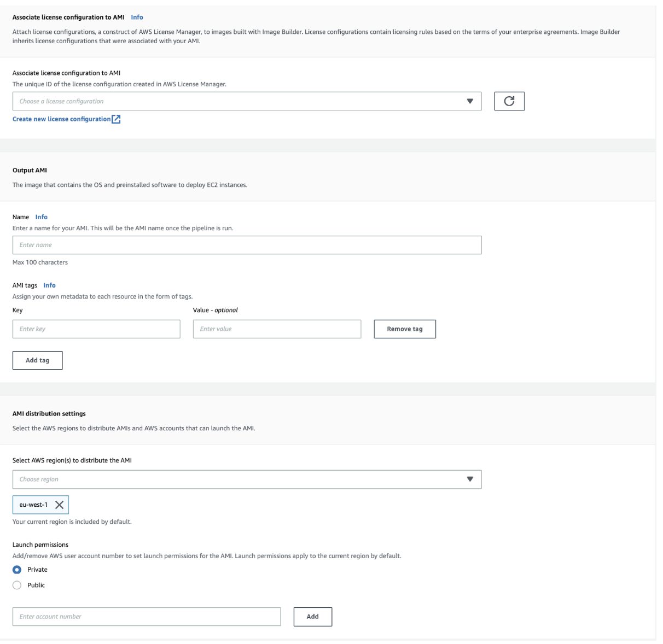Select the Private launch permission

tap(17, 570)
